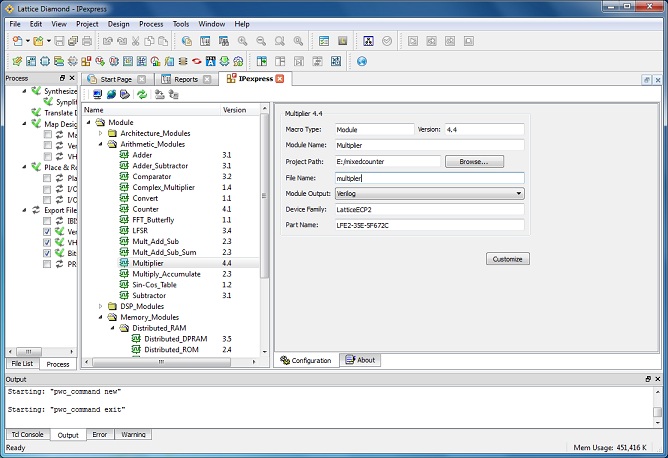
Task: Click the Print icon in the toolbar
Action: [x=87, y=41]
